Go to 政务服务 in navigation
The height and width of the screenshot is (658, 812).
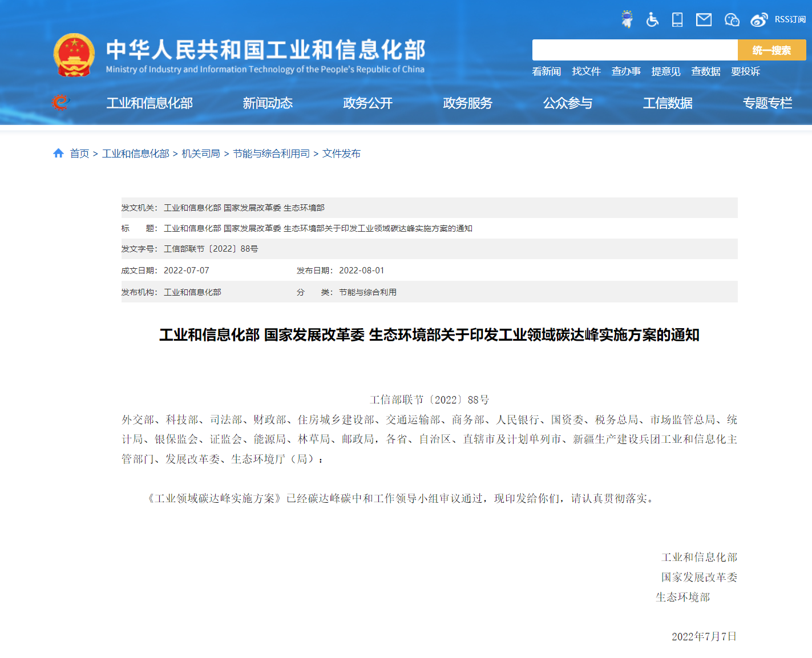click(x=467, y=103)
